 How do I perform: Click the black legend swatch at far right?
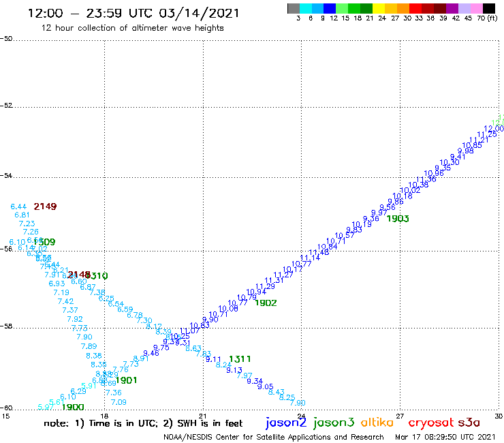pyautogui.click(x=488, y=8)
